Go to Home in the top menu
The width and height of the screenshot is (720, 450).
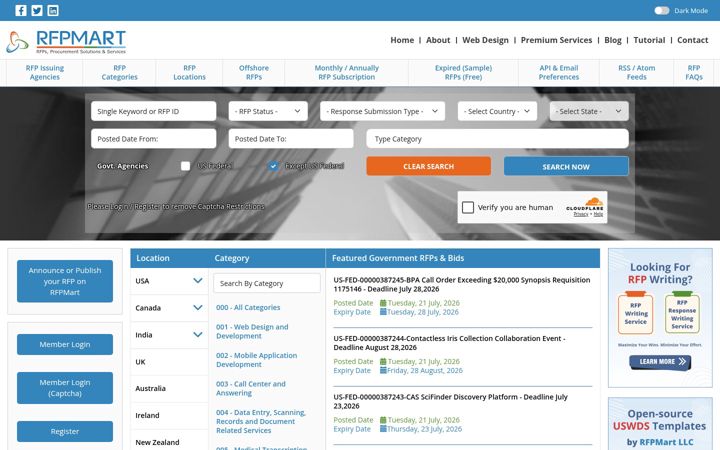coord(402,40)
